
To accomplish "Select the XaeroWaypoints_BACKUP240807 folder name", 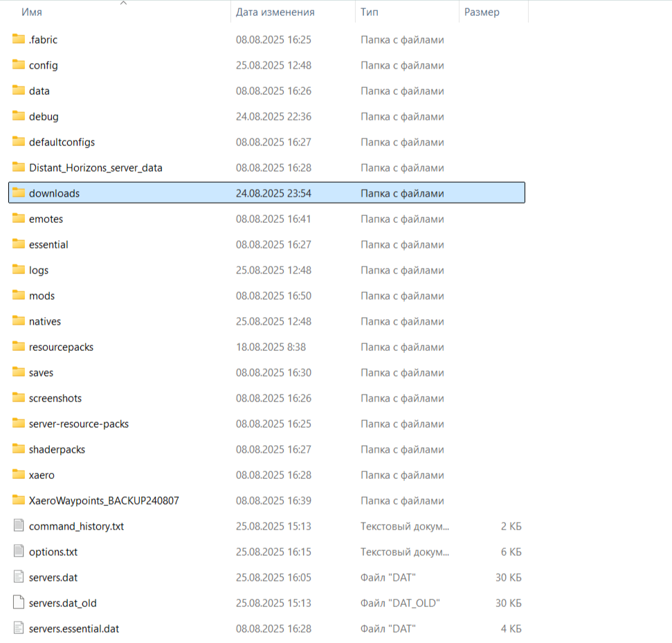I will coord(104,500).
